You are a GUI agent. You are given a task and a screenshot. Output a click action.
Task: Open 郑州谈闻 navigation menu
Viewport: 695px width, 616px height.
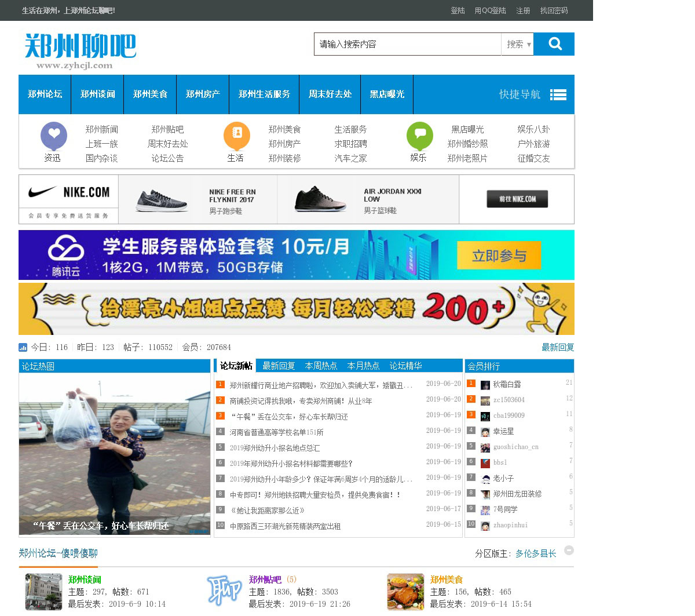click(97, 94)
